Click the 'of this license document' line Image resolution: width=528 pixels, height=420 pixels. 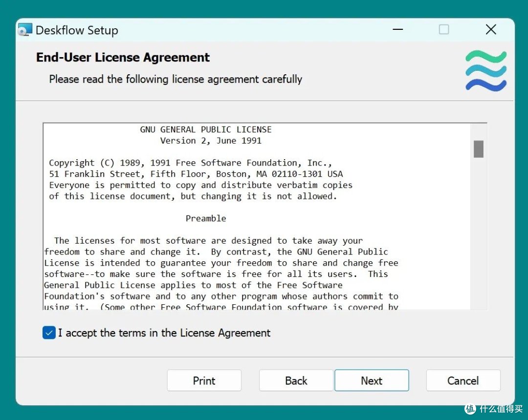(193, 196)
